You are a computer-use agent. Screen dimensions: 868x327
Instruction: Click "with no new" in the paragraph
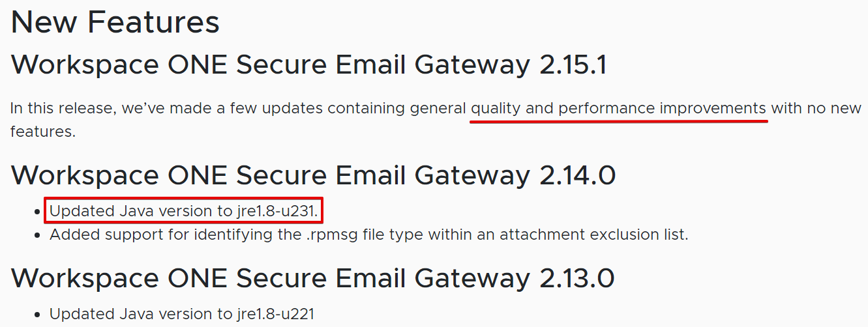(816, 108)
